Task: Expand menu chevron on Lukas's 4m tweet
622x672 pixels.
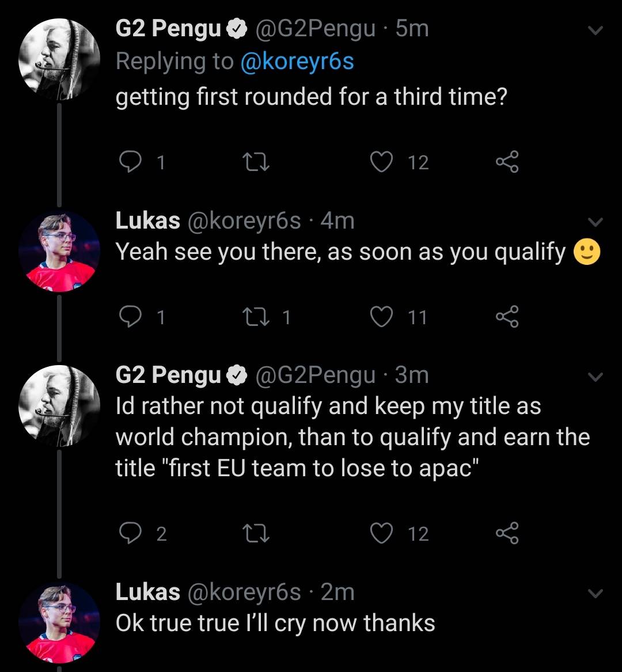Action: [596, 222]
